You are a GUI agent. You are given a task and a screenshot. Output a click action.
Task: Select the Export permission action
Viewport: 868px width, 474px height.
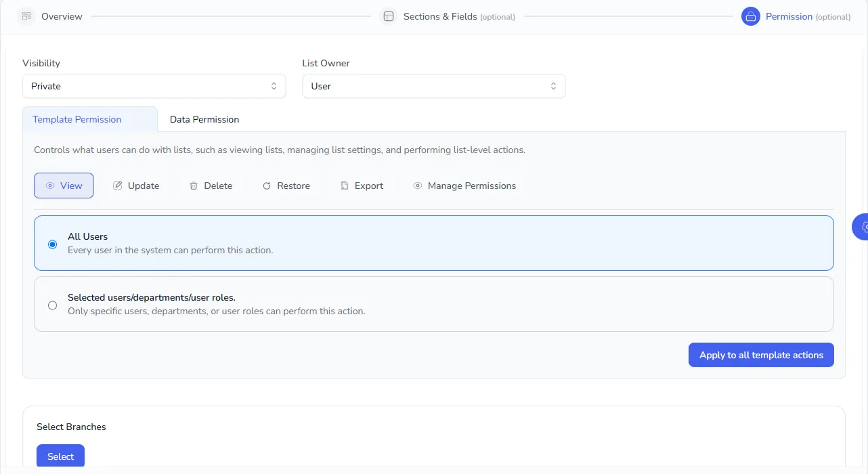[362, 186]
